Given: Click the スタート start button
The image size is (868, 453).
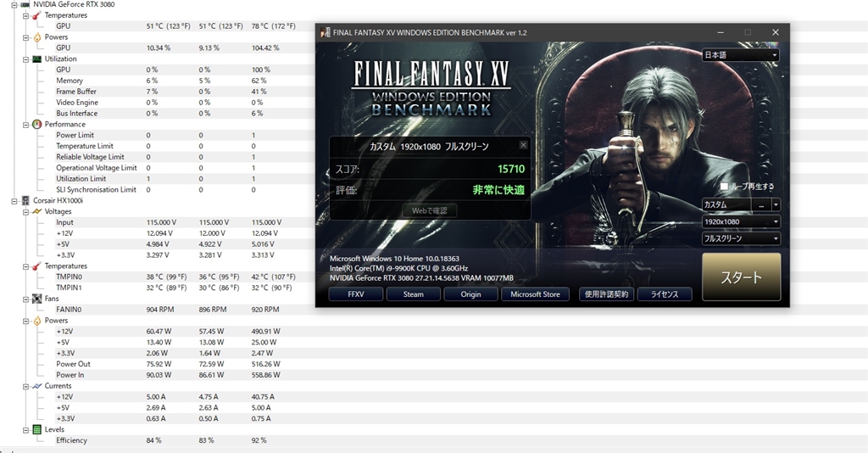Looking at the screenshot, I should click(x=741, y=277).
